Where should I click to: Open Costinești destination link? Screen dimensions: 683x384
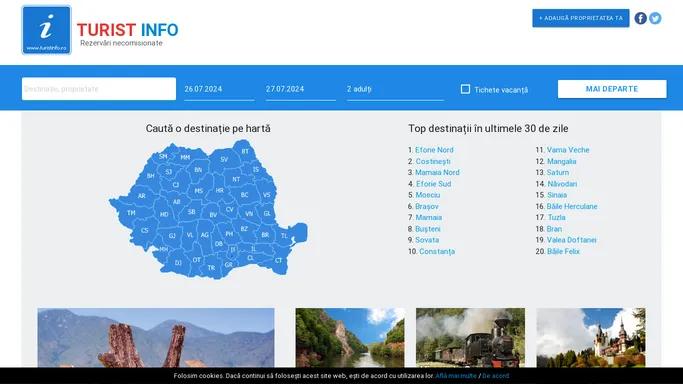coord(433,161)
